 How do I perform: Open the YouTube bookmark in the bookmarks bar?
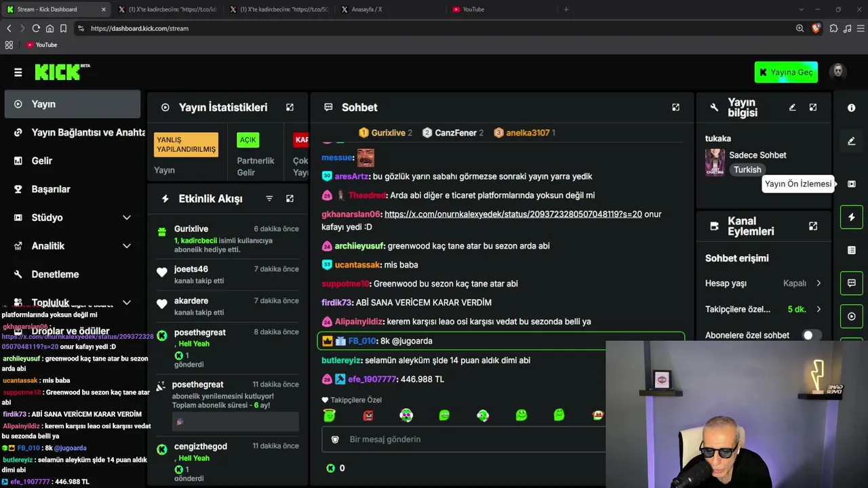point(41,45)
